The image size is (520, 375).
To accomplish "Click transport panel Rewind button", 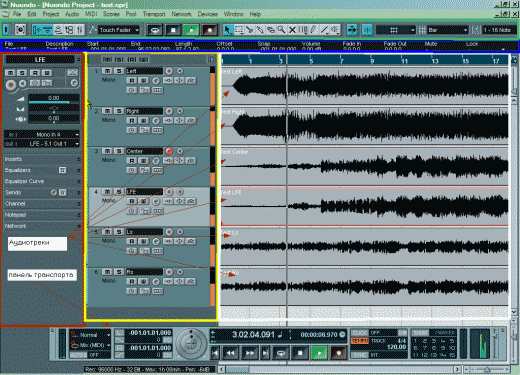I will click(231, 353).
